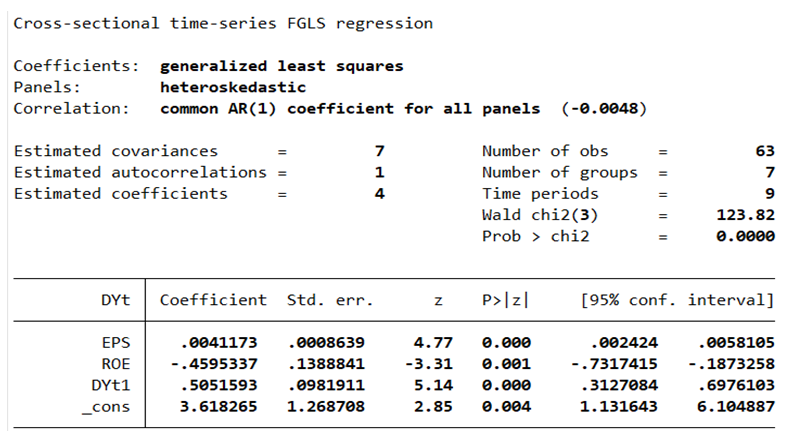This screenshot has width=786, height=435.
Task: Click the Time periods value 9
Action: (x=770, y=194)
